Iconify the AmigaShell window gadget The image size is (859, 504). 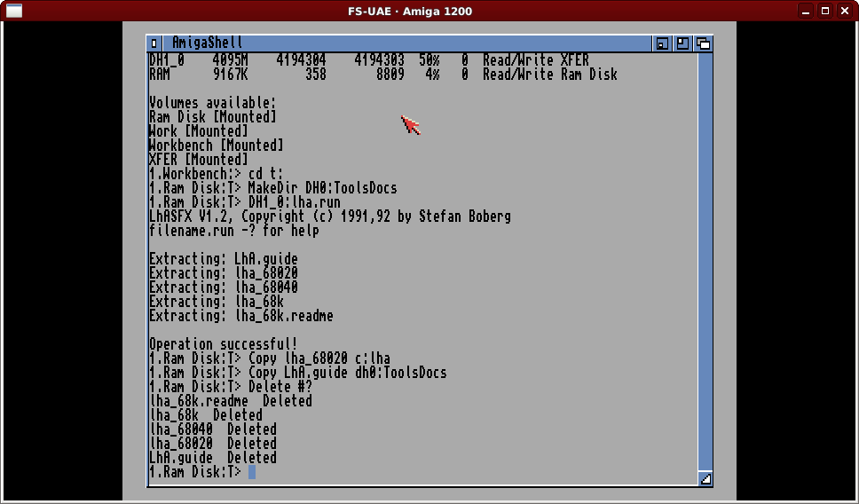[x=662, y=43]
